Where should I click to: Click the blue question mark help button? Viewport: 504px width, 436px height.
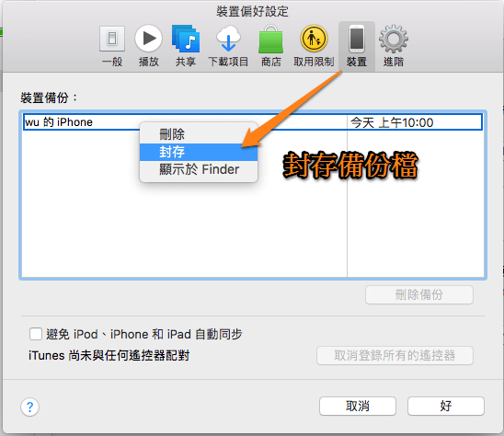click(x=30, y=407)
